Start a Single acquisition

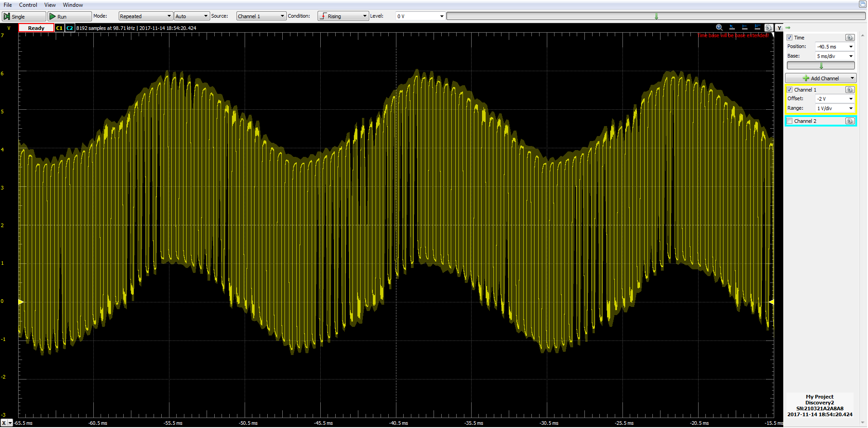(x=24, y=16)
